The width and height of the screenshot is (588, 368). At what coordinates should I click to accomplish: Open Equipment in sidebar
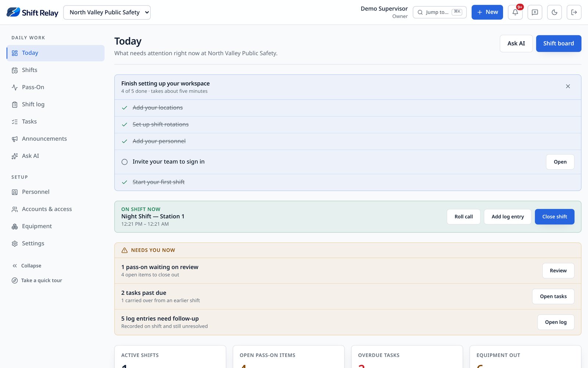[x=55, y=226]
